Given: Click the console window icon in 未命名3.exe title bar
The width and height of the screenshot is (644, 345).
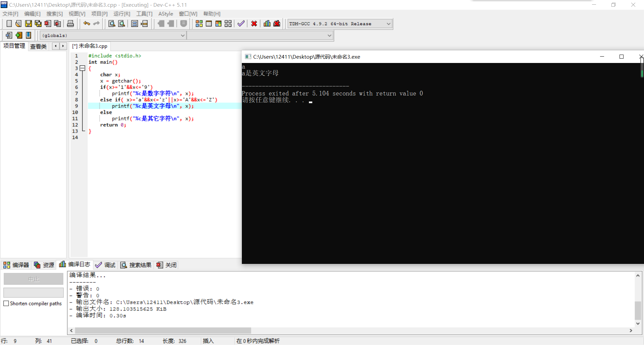Looking at the screenshot, I should click(248, 57).
